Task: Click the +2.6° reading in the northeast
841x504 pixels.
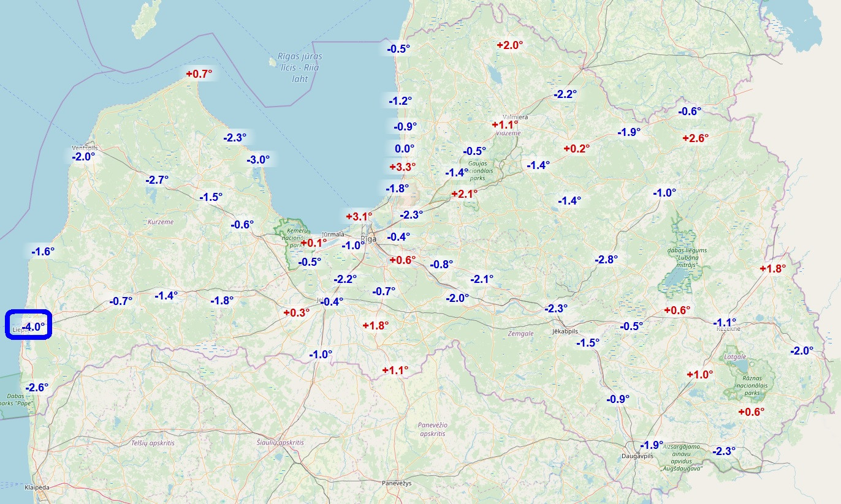Action: (696, 138)
